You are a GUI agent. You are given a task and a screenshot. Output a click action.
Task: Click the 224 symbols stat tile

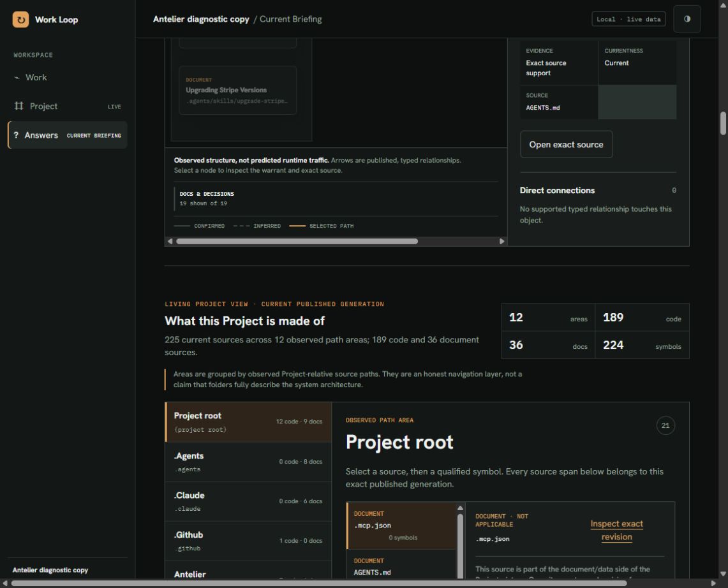[x=642, y=345]
